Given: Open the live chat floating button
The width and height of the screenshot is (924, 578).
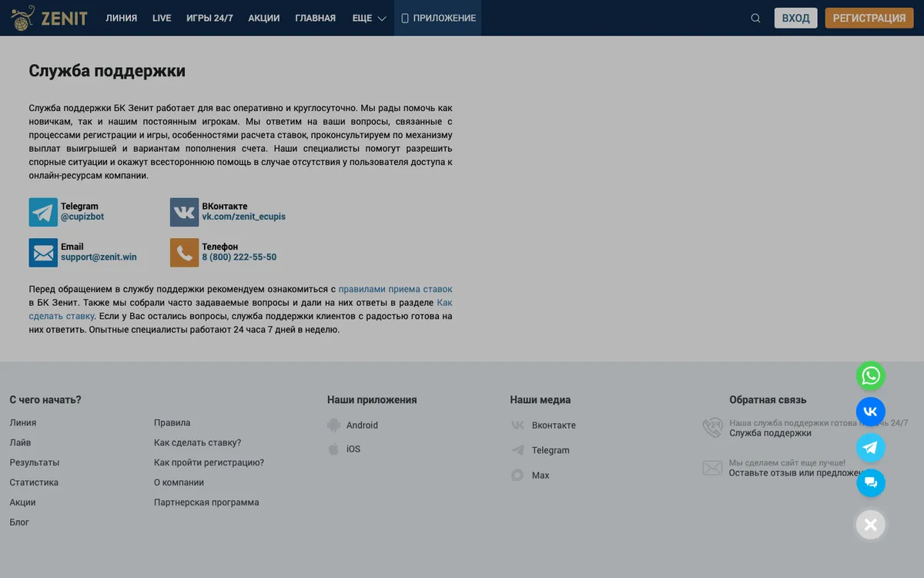Looking at the screenshot, I should 871,483.
